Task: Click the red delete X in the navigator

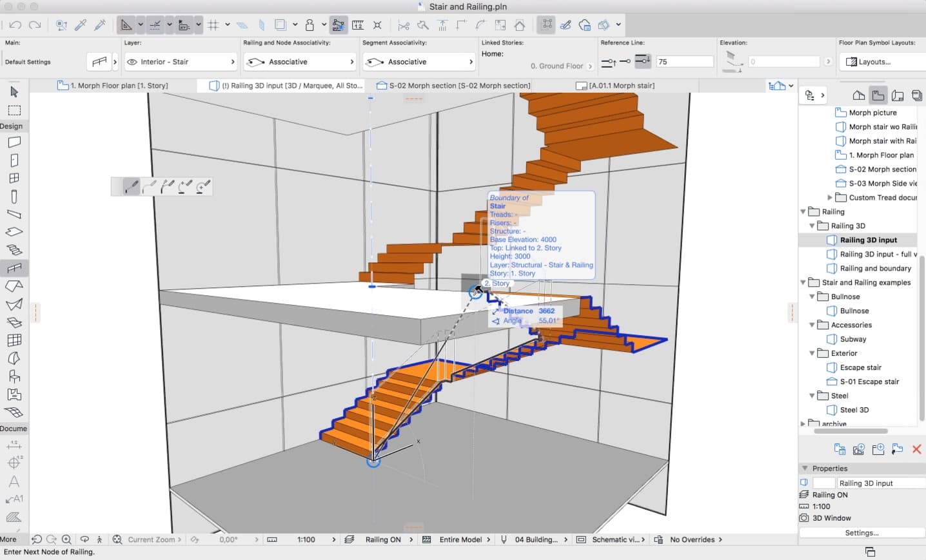Action: [x=916, y=449]
